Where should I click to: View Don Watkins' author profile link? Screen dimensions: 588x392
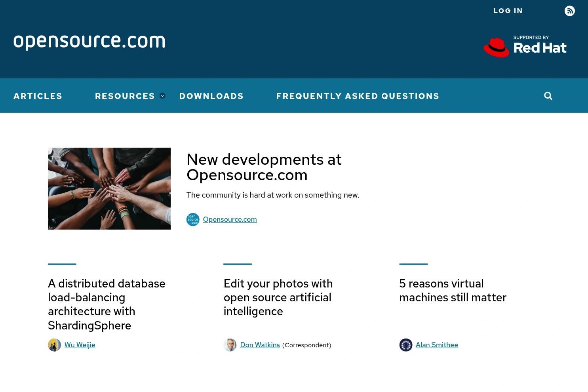tap(260, 345)
